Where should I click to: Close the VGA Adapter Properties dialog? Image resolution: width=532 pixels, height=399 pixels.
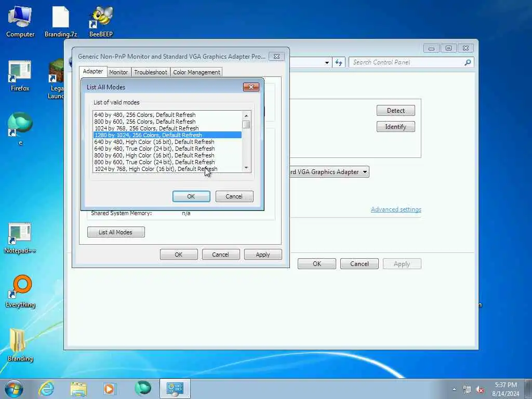tap(276, 57)
